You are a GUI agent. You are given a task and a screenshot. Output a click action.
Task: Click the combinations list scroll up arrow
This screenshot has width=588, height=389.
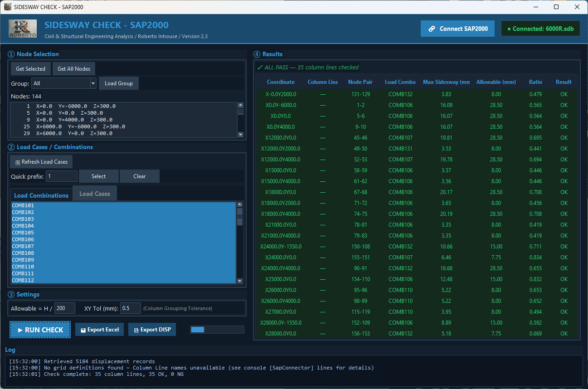click(x=240, y=204)
